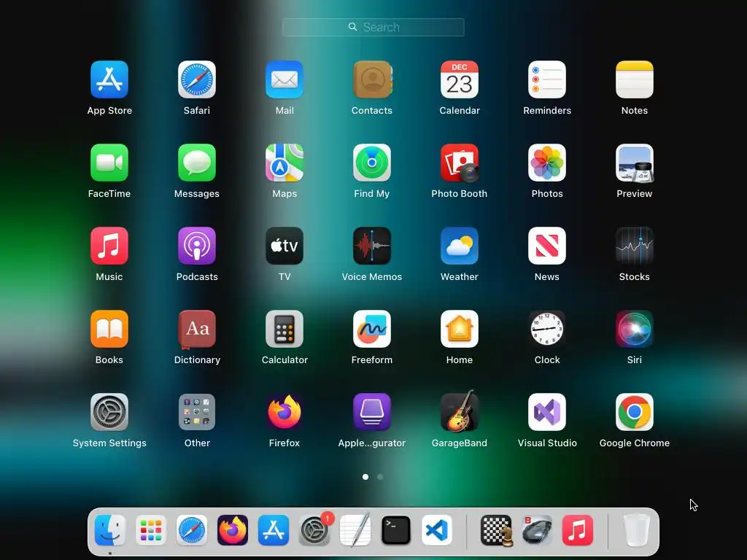Open System Settings in Launchpad grid
Viewport: 747px width, 560px height.
click(109, 412)
